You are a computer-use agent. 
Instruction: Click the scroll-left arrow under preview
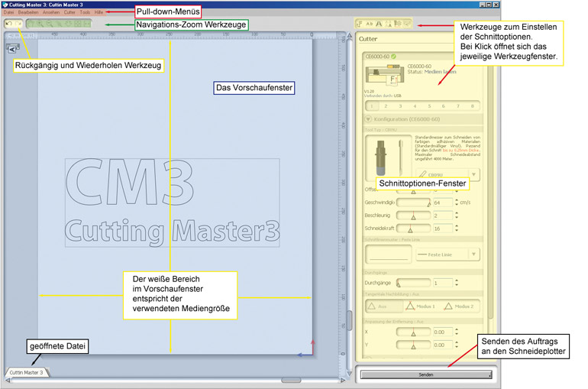coord(8,381)
